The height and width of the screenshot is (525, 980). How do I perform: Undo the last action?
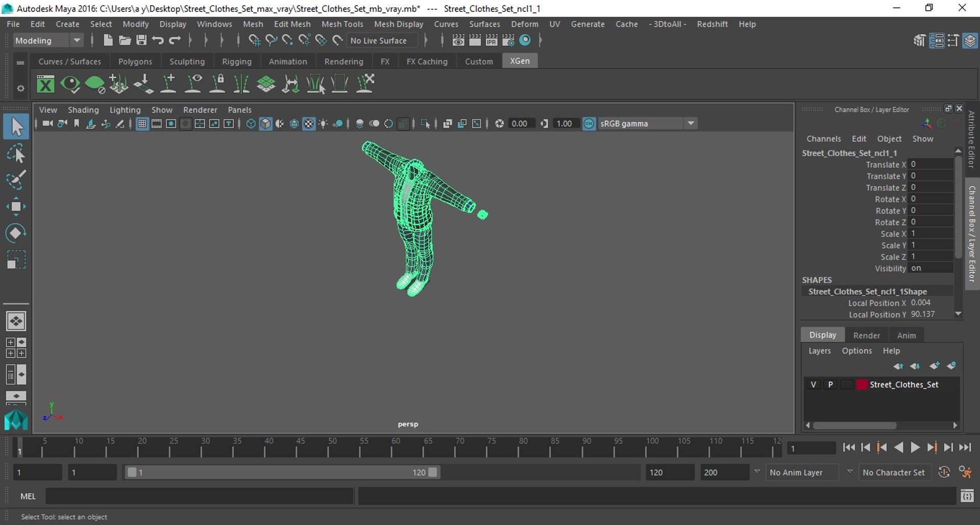coord(158,40)
